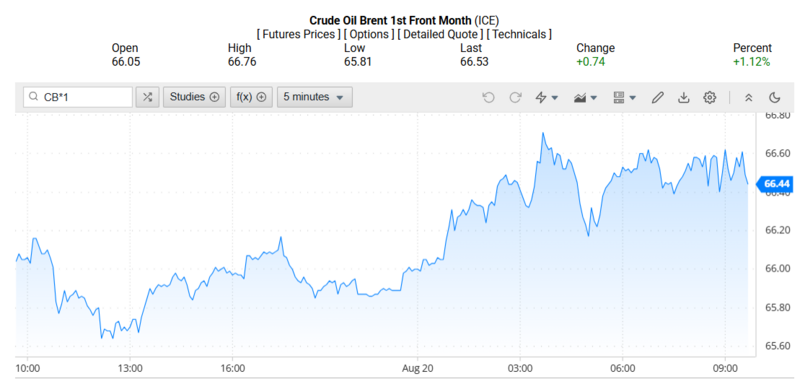Open the chart type dropdown

(585, 97)
